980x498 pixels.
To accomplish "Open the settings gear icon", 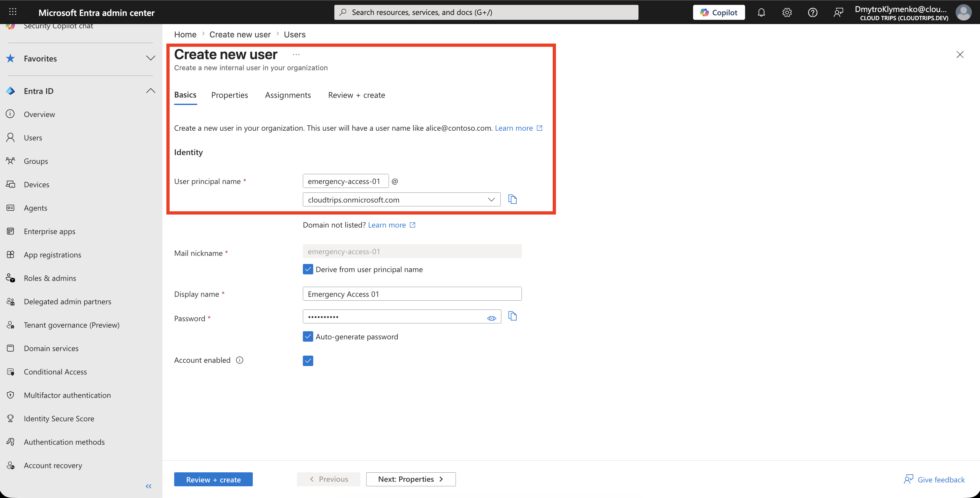I will pos(787,12).
